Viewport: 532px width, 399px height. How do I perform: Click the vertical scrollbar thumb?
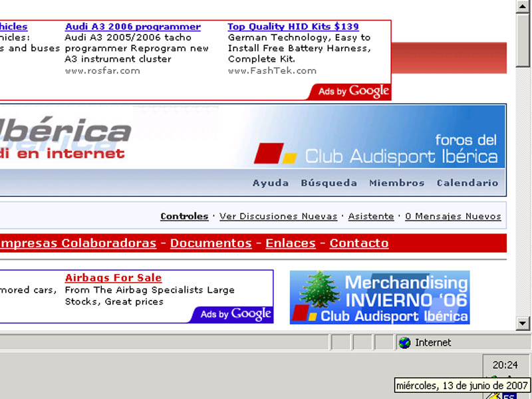(x=523, y=41)
